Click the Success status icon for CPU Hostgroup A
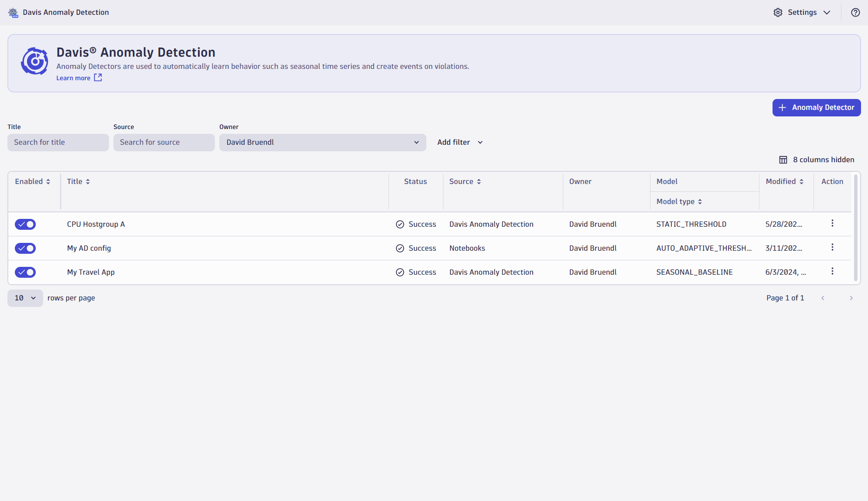This screenshot has height=501, width=868. (x=400, y=225)
